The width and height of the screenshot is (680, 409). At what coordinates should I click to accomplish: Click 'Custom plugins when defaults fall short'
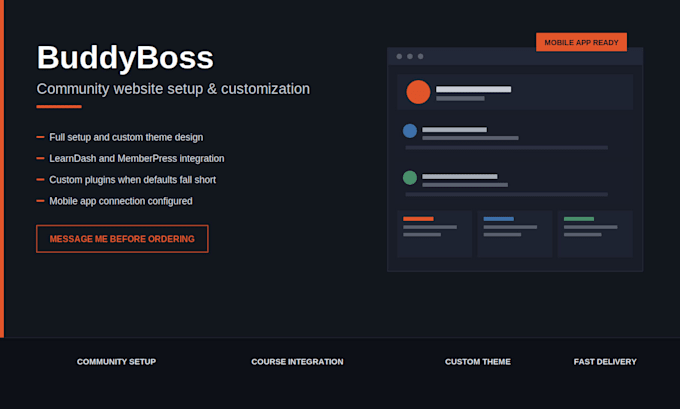pyautogui.click(x=132, y=180)
